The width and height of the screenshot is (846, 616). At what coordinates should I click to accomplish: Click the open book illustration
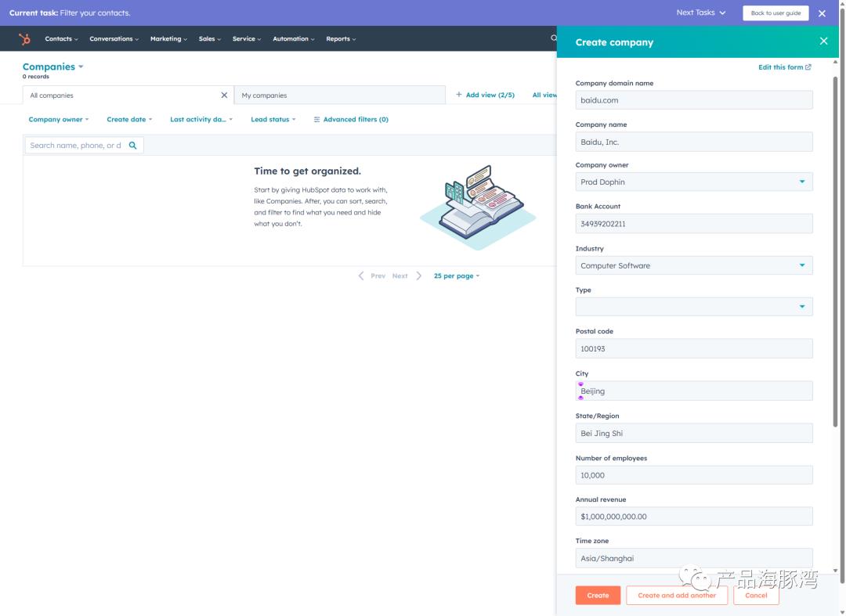479,207
